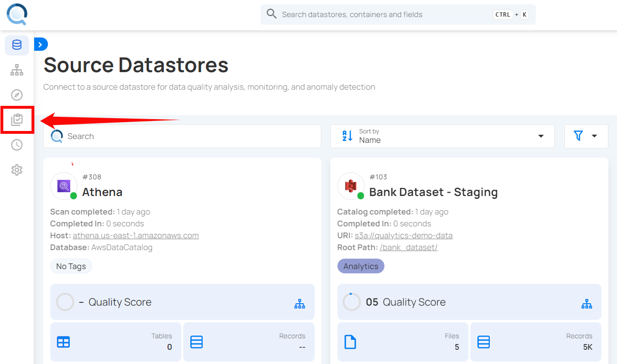
Task: Click Athena quality score hierarchy icon
Action: click(299, 304)
